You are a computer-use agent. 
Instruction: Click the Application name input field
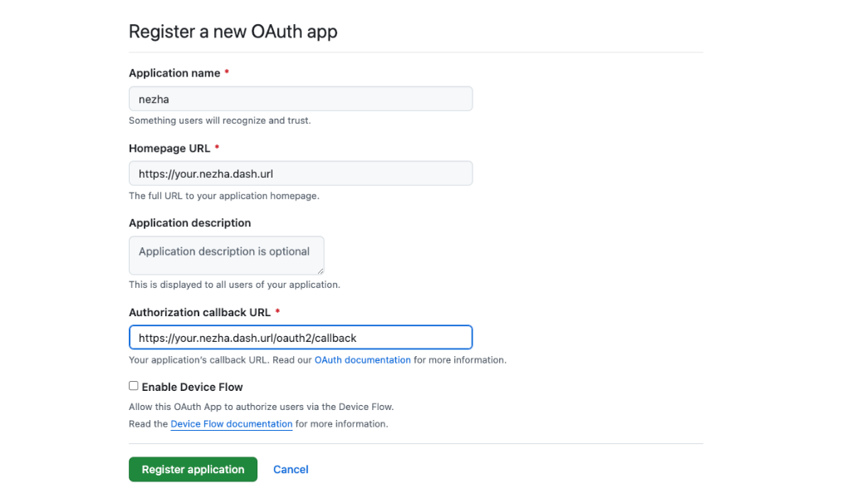tap(300, 99)
